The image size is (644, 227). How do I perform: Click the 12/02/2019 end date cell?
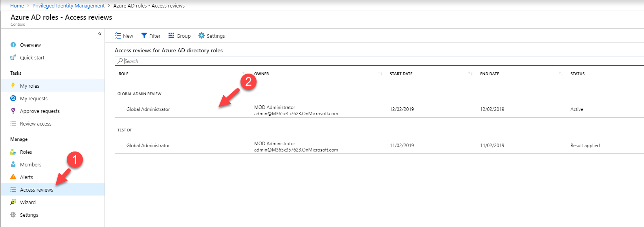[492, 109]
